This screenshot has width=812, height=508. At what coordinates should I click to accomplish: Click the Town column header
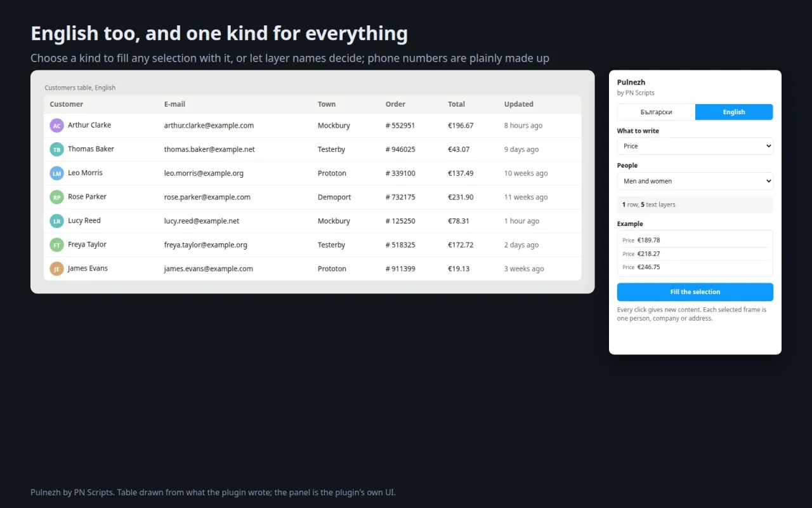(x=327, y=104)
